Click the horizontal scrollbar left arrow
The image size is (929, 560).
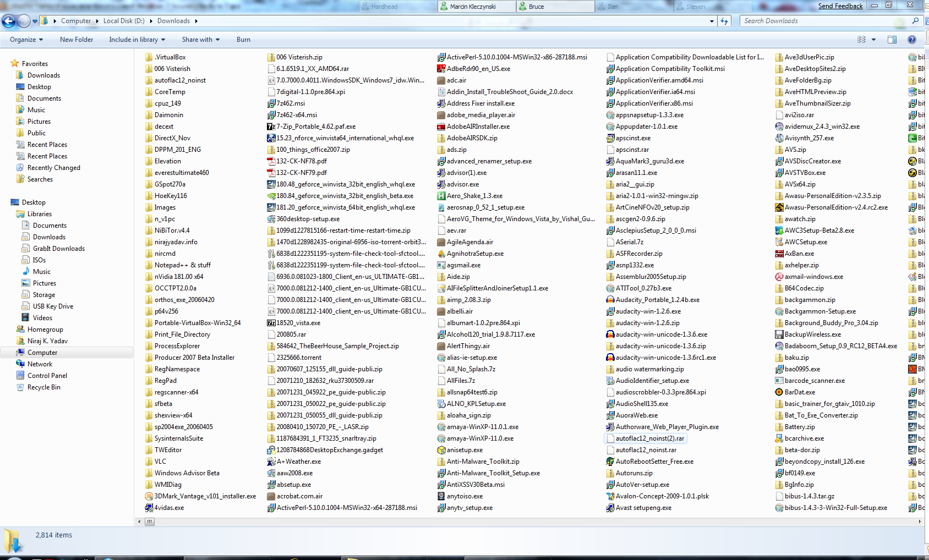click(x=139, y=521)
